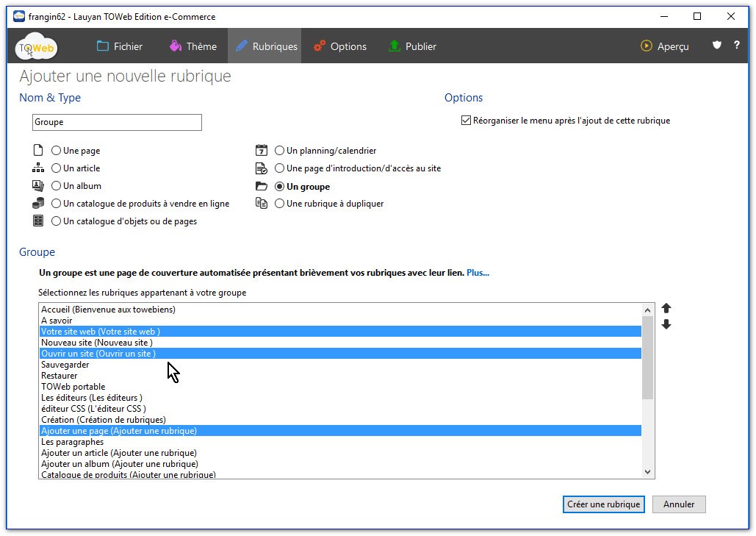Click the TOWeb cloud logo icon
756x536 pixels.
point(36,46)
